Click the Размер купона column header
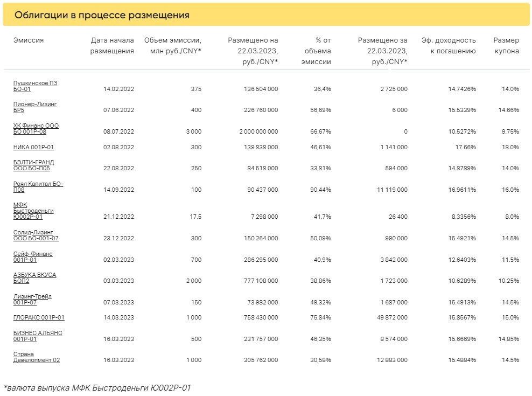The height and width of the screenshot is (396, 532). [506, 45]
